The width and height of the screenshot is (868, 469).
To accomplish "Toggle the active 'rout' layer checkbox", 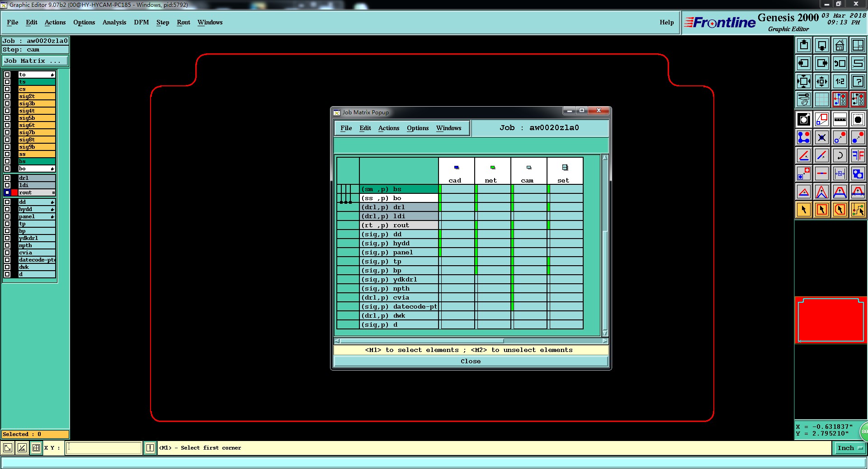I will pyautogui.click(x=7, y=192).
